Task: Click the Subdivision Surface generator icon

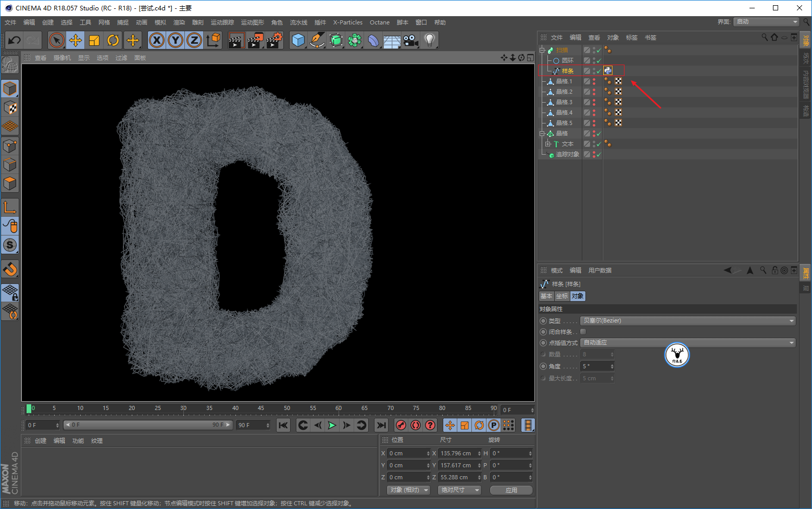Action: pyautogui.click(x=336, y=40)
